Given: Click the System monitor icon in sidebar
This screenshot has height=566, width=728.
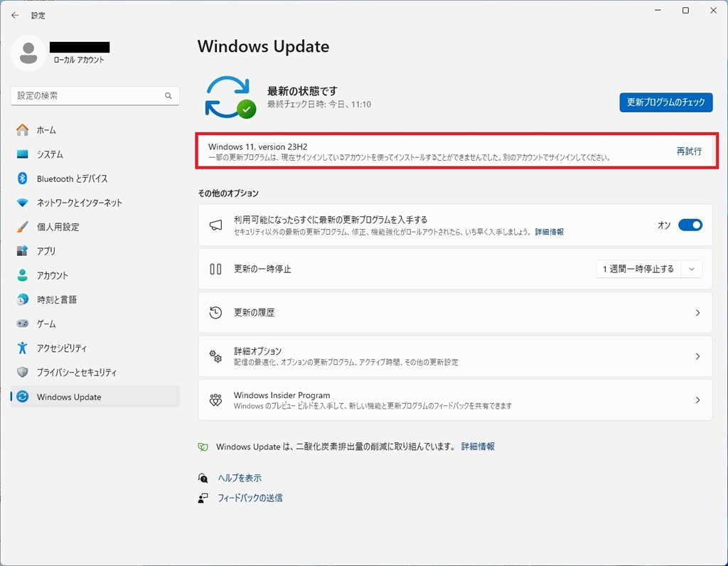Looking at the screenshot, I should click(x=22, y=154).
